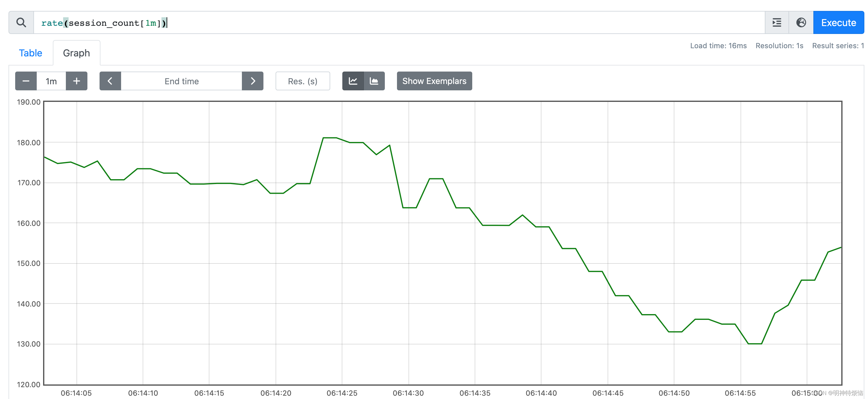The width and height of the screenshot is (868, 399).
Task: Click the search magnifier icon
Action: pyautogui.click(x=21, y=22)
